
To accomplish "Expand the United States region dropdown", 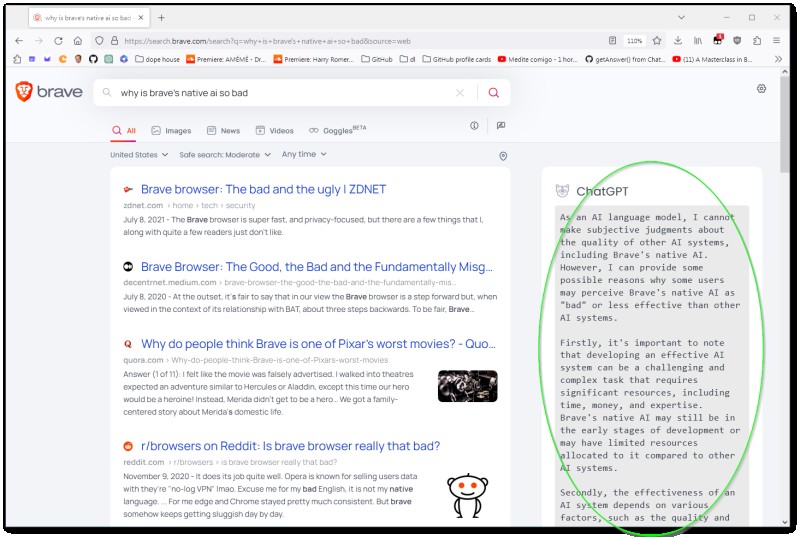I will 139,155.
